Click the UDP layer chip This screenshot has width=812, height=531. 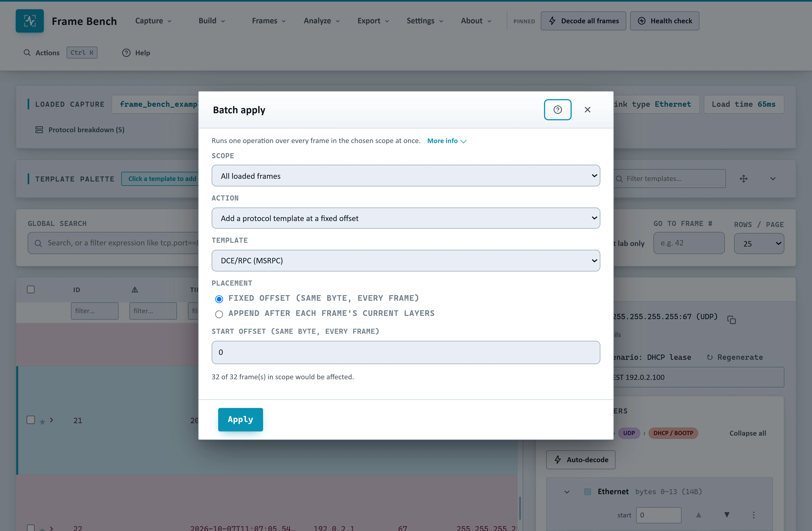629,433
